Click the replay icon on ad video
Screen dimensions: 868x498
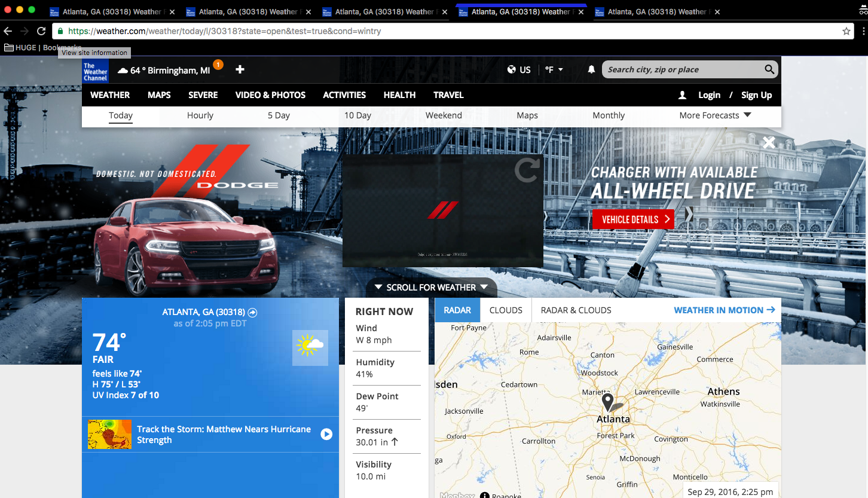pos(527,169)
